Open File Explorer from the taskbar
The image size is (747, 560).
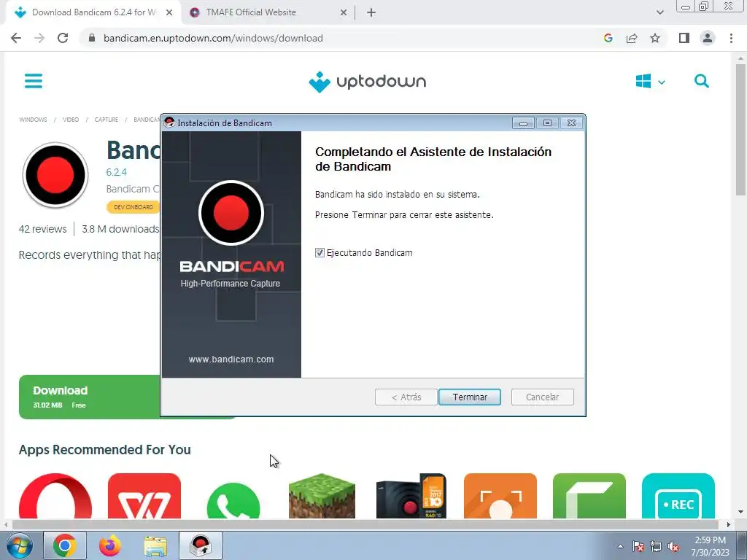click(155, 546)
